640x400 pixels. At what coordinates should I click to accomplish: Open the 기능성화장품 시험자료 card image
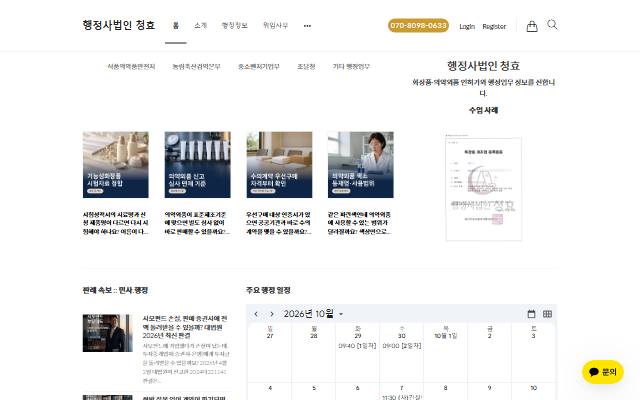pos(116,164)
